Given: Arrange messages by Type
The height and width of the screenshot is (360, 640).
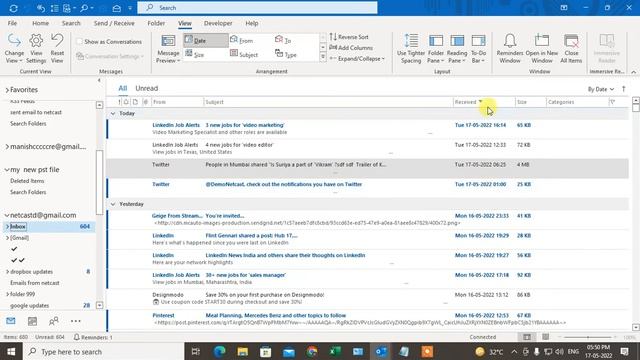Looking at the screenshot, I should click(x=286, y=54).
